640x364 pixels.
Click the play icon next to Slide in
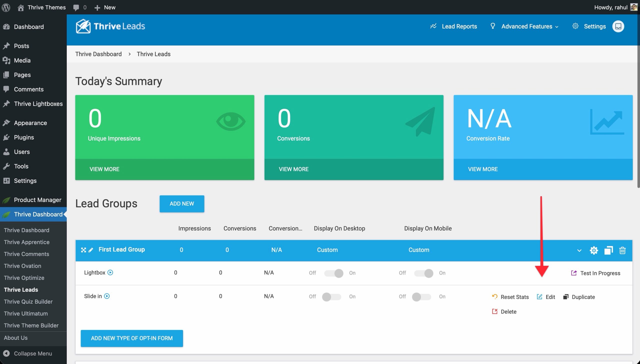tap(107, 296)
